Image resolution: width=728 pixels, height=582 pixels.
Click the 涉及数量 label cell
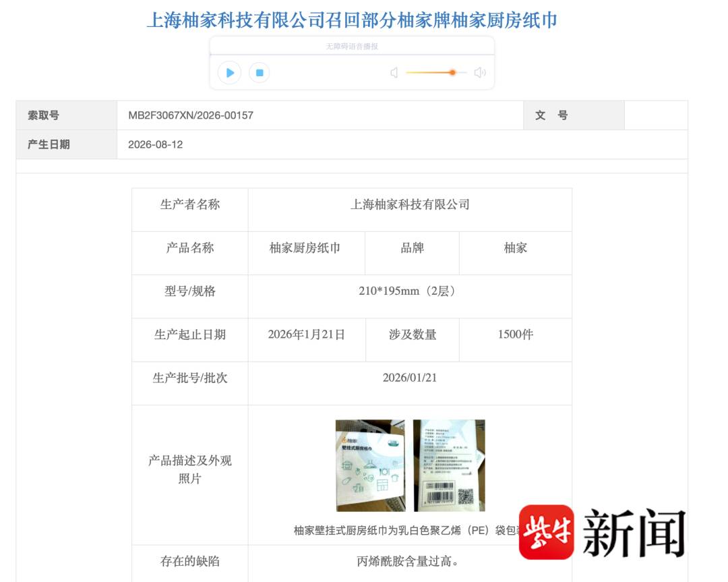413,340
